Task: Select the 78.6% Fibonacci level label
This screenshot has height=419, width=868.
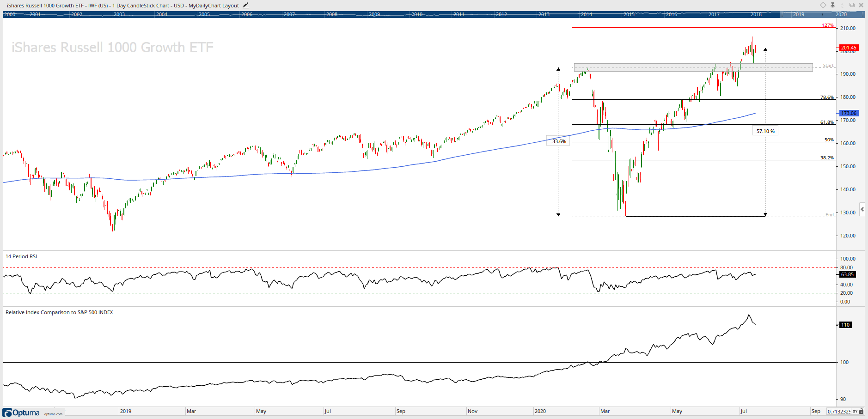Action: point(827,97)
